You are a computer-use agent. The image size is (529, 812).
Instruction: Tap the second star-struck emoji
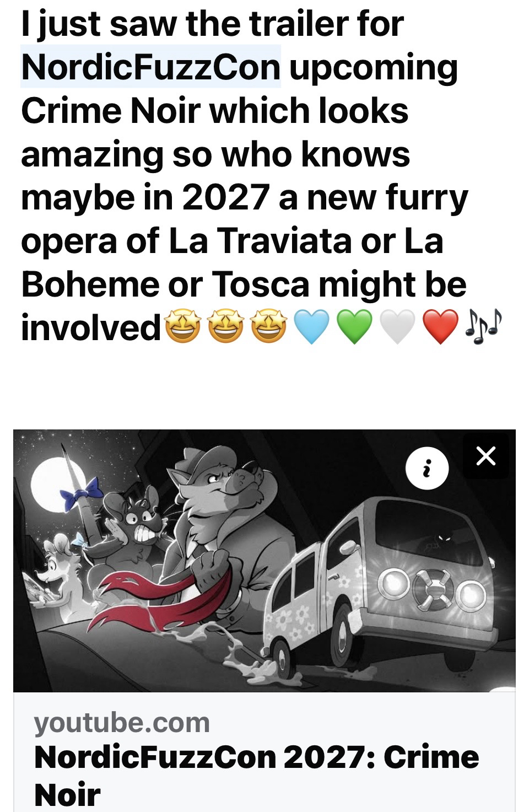[226, 327]
